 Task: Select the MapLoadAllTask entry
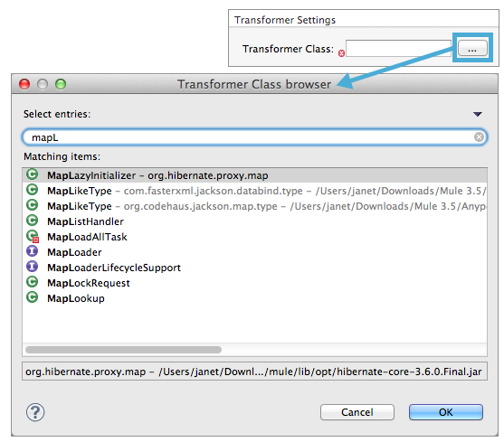click(255, 237)
